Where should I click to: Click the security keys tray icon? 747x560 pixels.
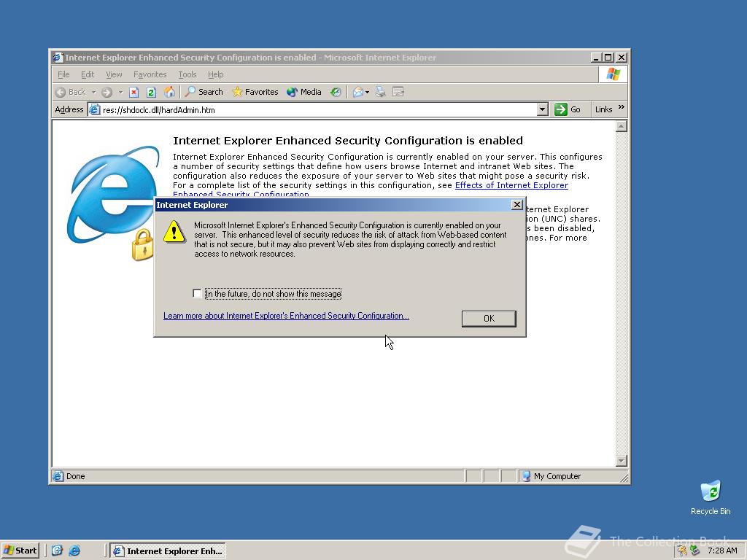pos(683,551)
